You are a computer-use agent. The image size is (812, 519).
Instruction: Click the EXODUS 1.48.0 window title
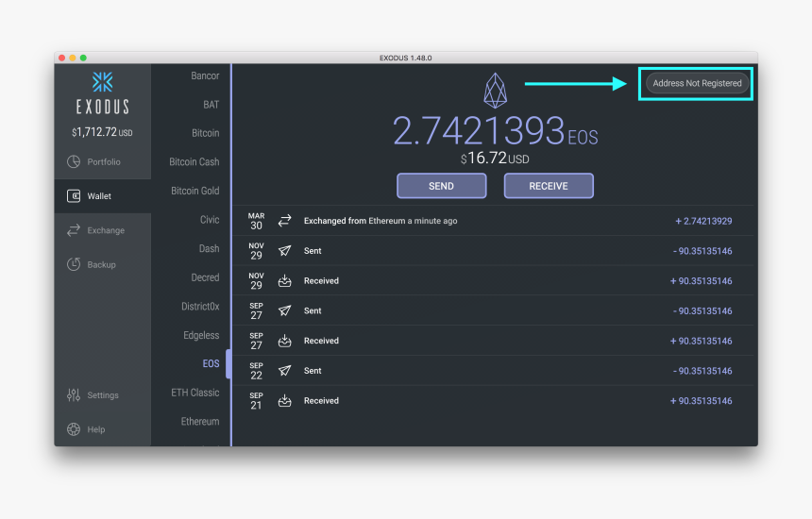point(405,58)
